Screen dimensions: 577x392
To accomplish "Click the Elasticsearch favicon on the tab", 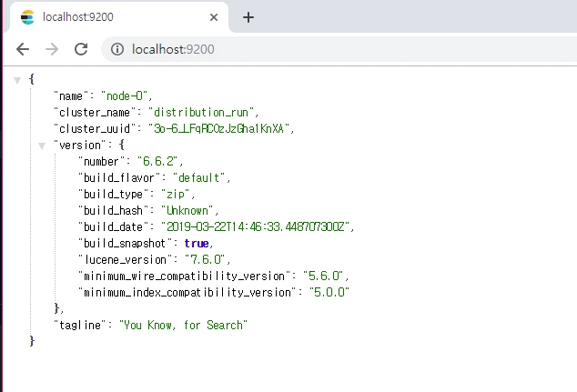I will coord(27,17).
